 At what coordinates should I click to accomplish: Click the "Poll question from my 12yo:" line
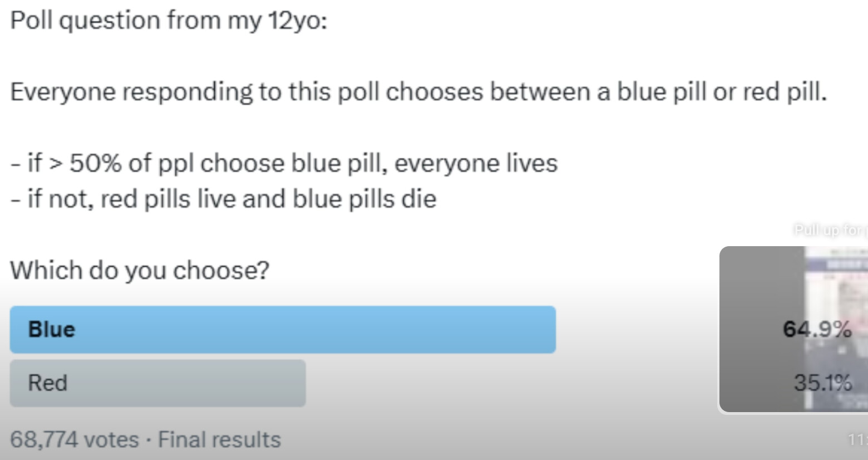click(x=169, y=21)
